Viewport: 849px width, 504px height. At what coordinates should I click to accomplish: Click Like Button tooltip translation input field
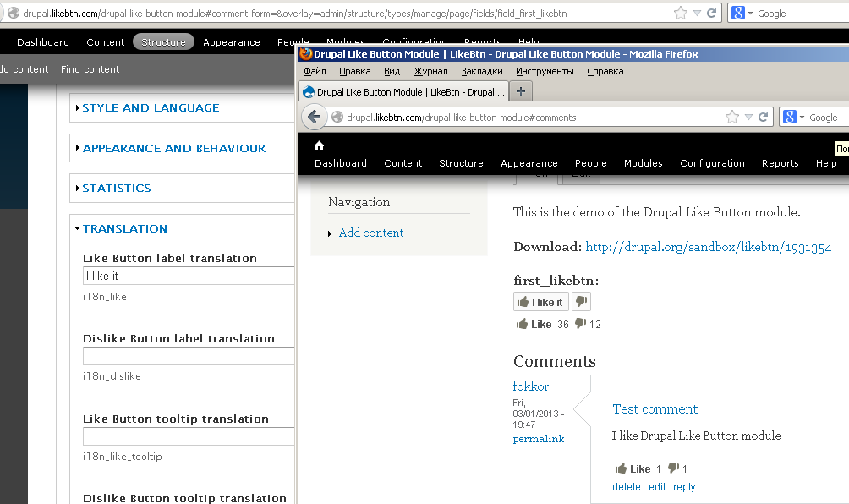click(x=189, y=436)
